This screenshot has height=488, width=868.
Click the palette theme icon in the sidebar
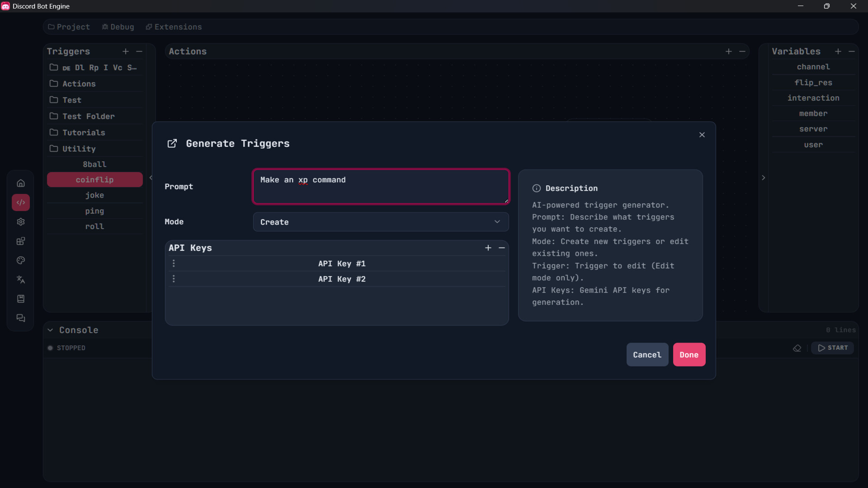(21, 260)
